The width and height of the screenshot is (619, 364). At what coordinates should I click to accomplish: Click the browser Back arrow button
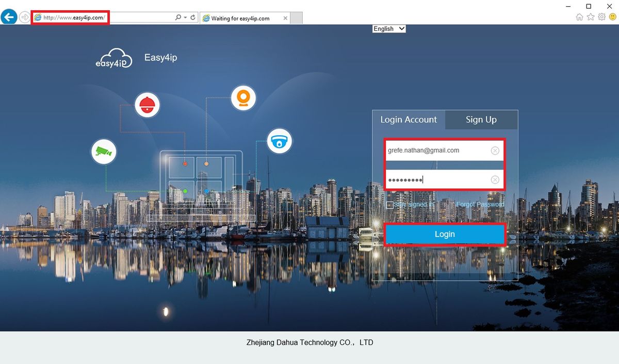coord(8,17)
